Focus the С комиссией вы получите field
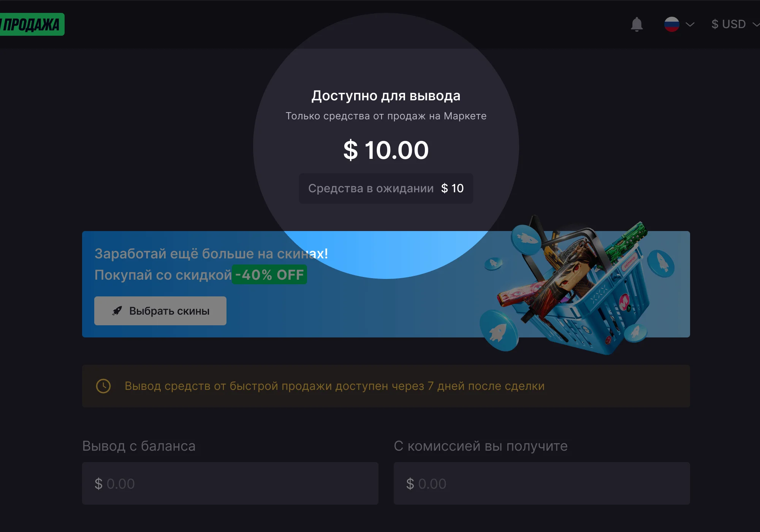The height and width of the screenshot is (532, 760). click(x=542, y=483)
